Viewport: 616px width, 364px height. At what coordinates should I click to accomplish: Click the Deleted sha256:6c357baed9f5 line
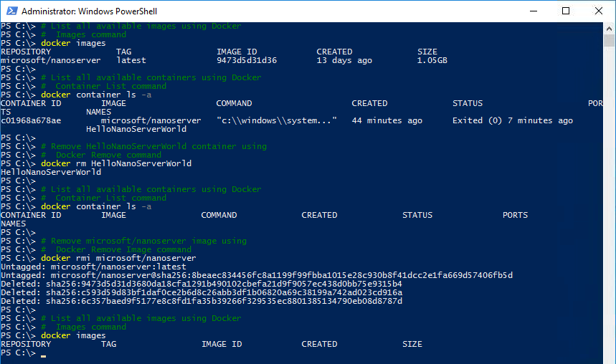coord(202,301)
